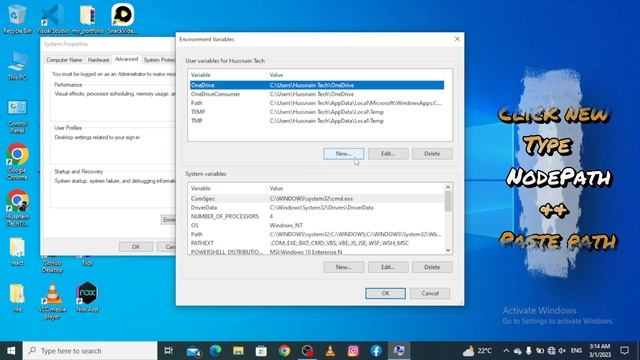This screenshot has height=360, width=640.
Task: Open the Control Panel desktop icon
Action: [17, 116]
